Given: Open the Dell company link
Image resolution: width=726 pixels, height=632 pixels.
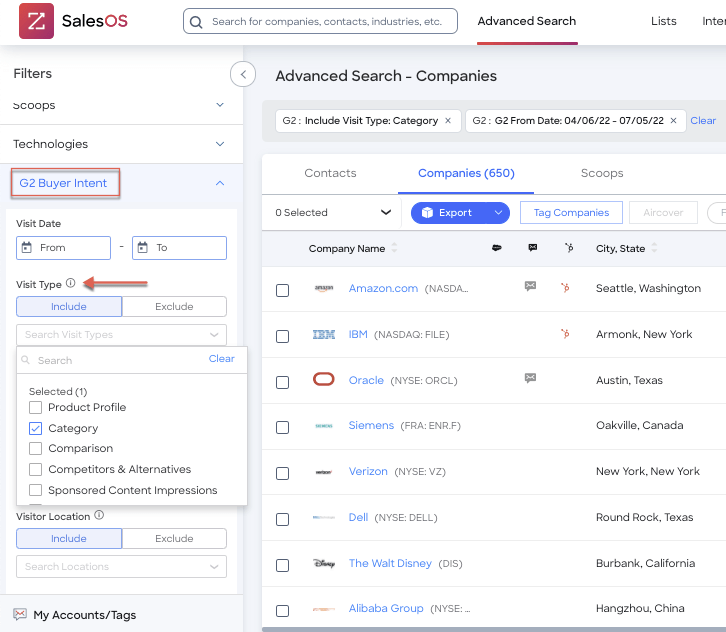Looking at the screenshot, I should [358, 517].
